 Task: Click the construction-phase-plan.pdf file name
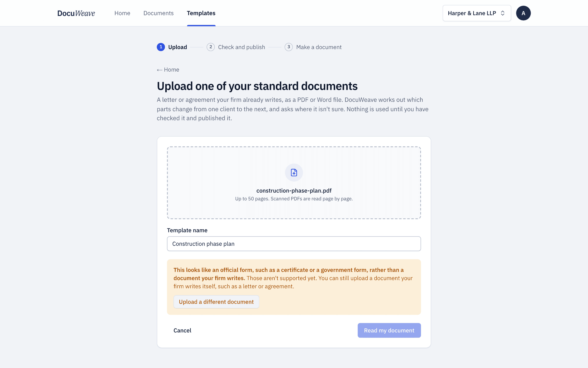coord(294,191)
